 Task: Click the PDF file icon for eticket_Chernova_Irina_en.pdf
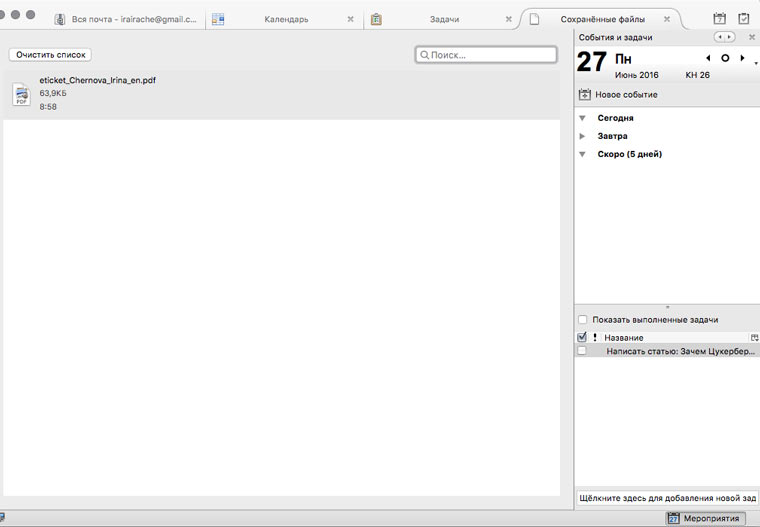pyautogui.click(x=21, y=94)
